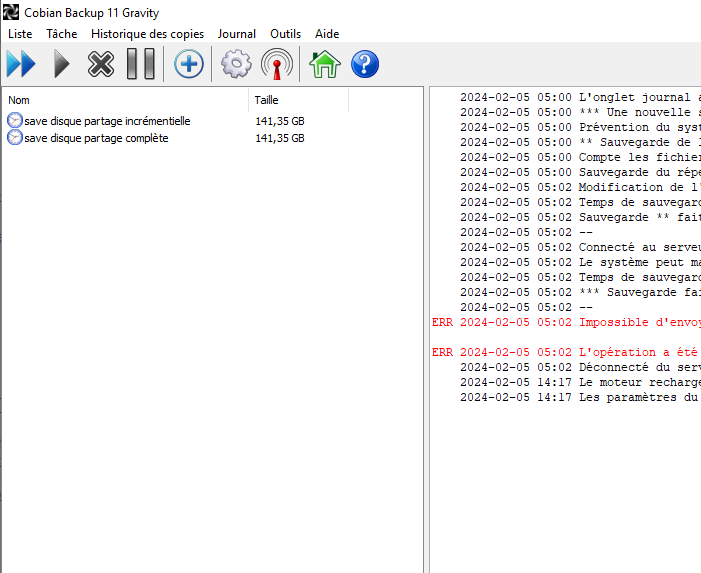Image resolution: width=701 pixels, height=573 pixels.
Task: Sort tasks by Taille column header
Action: click(299, 100)
